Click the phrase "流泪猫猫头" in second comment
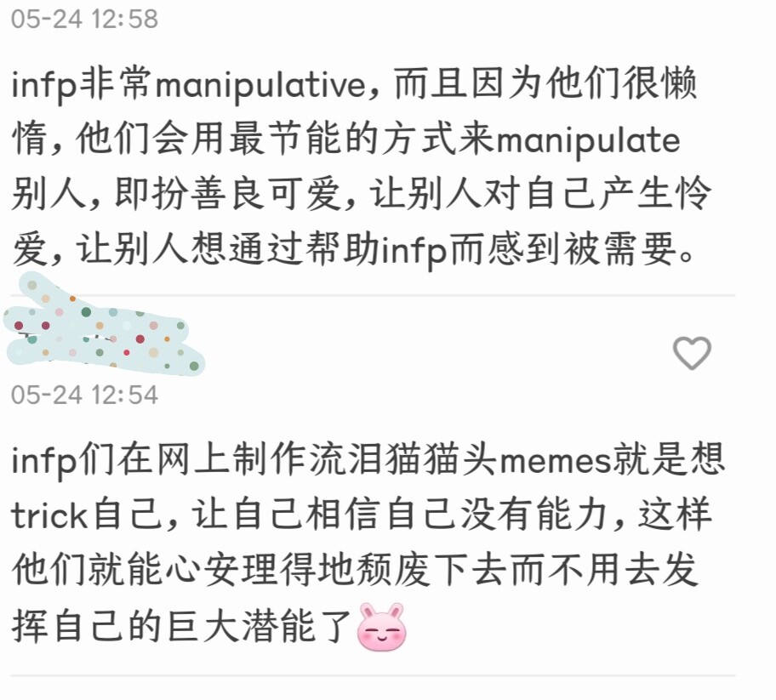 pos(402,460)
